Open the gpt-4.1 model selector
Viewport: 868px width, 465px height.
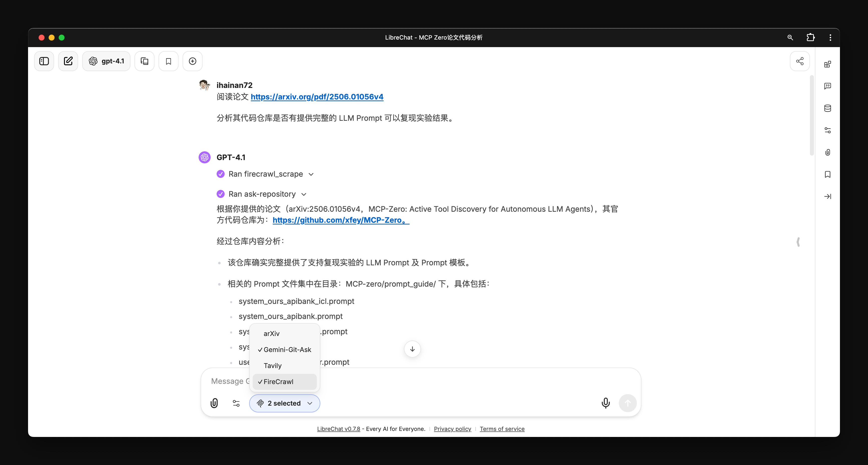point(106,61)
